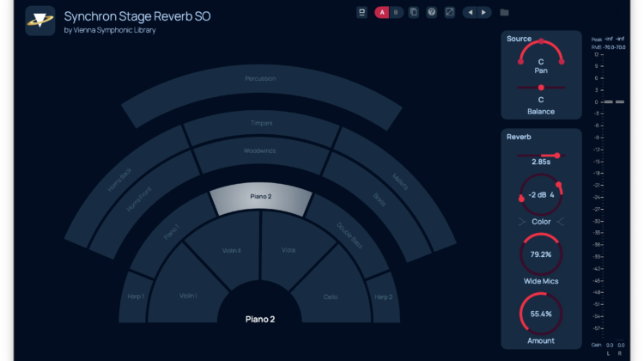Switch to preset slot A
The height and width of the screenshot is (361, 644).
coord(382,12)
